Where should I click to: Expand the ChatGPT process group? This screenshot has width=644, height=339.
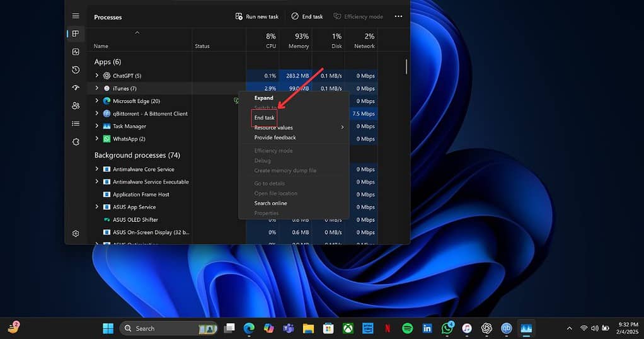[x=97, y=76]
